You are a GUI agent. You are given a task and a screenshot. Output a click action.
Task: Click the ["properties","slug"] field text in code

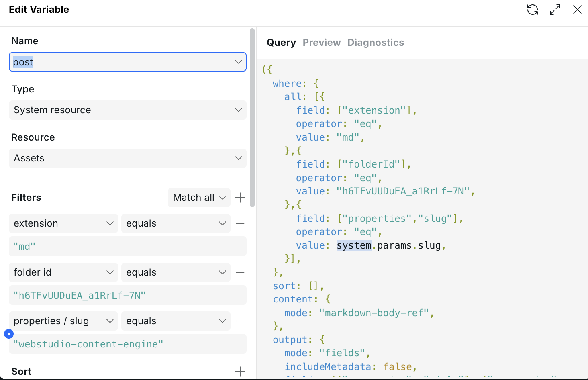click(x=398, y=219)
